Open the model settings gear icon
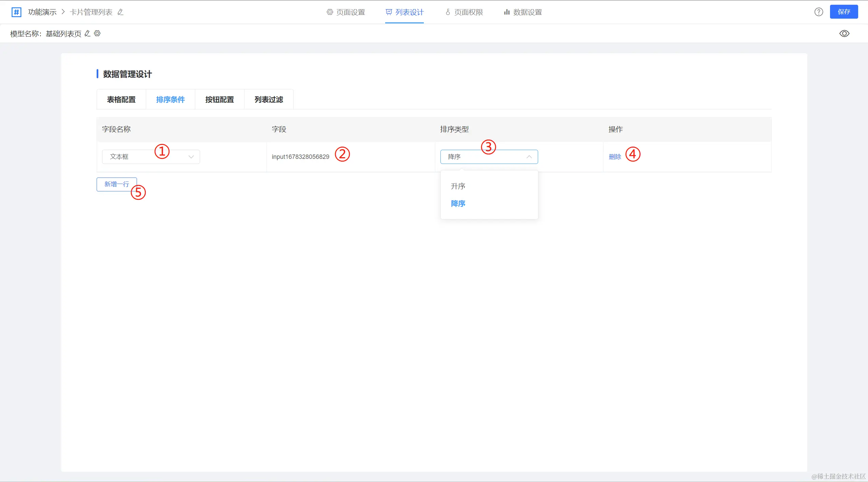Viewport: 868px width, 482px height. (97, 33)
